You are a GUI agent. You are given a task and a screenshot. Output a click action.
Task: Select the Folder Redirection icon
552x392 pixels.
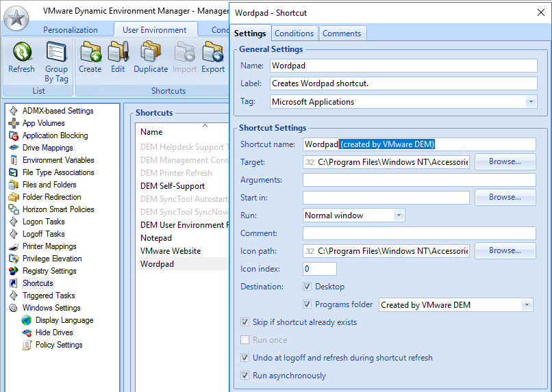pos(14,197)
